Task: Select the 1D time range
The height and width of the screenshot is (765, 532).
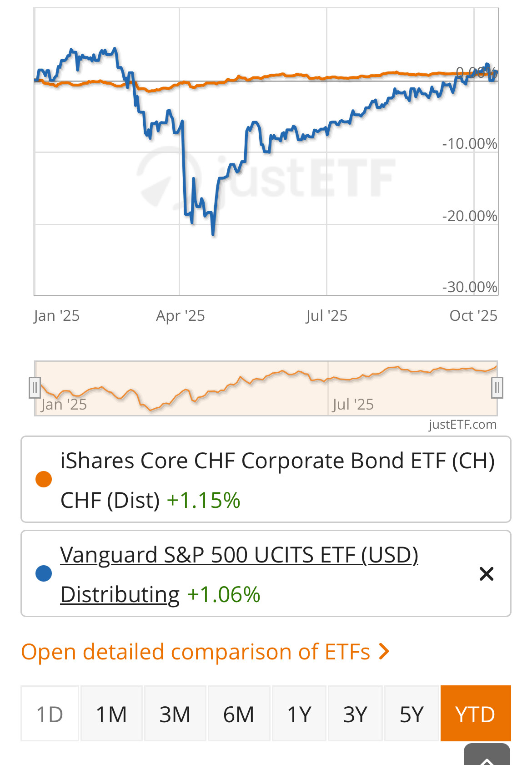Action: (50, 714)
